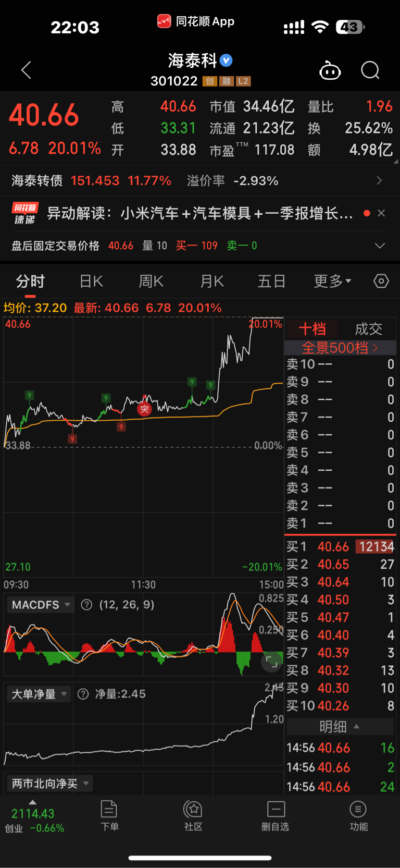Open 功能 functions menu icon
The width and height of the screenshot is (400, 868).
[358, 816]
